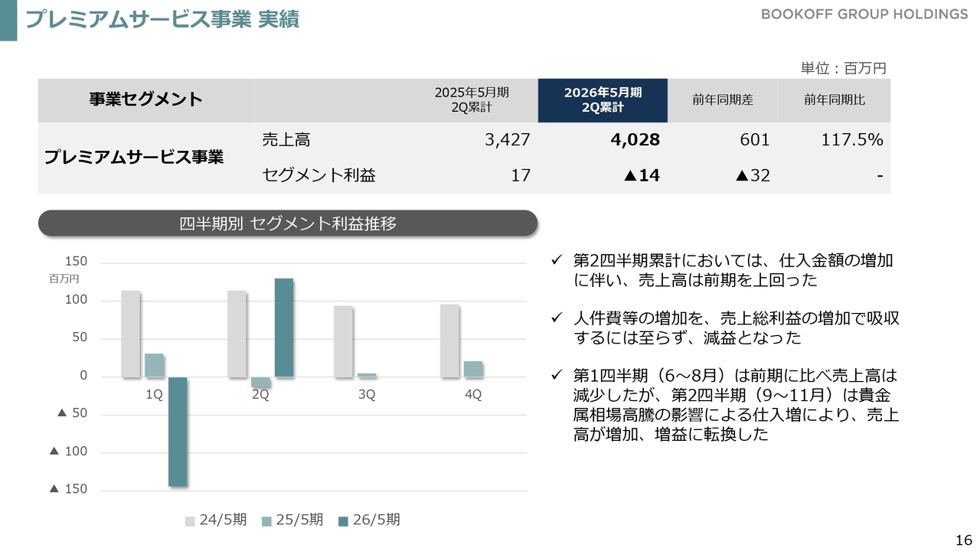Click the 24/5期 legend color swatch

coord(190,521)
